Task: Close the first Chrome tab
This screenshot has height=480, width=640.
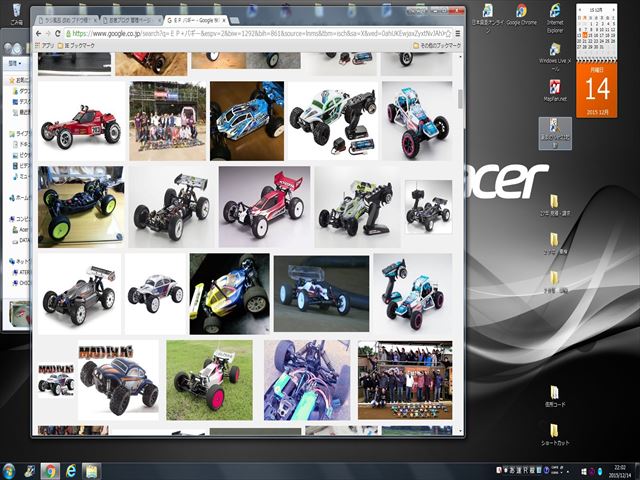Action: coord(95,20)
